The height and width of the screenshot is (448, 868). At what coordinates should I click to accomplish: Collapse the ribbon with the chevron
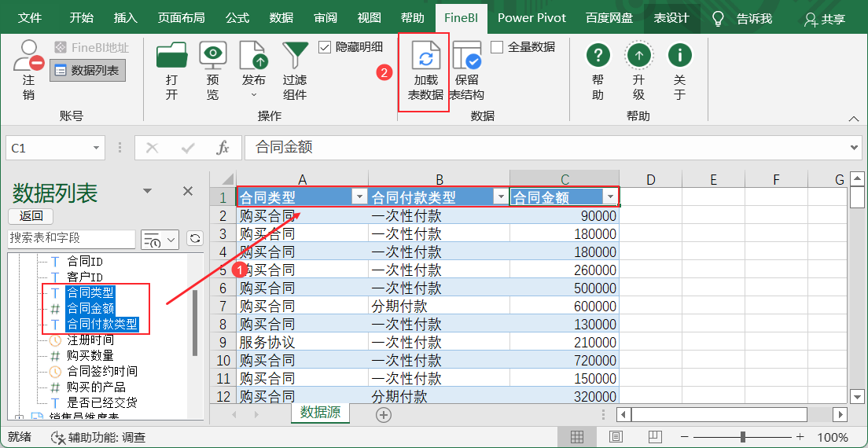pyautogui.click(x=854, y=119)
